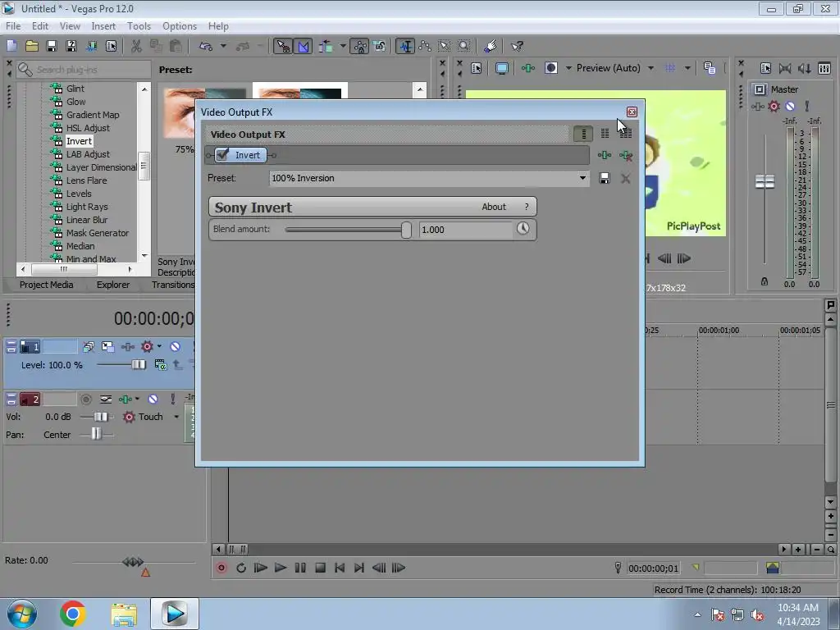Open the undo history dropdown arrow
Screen dimensions: 840x630
point(223,46)
